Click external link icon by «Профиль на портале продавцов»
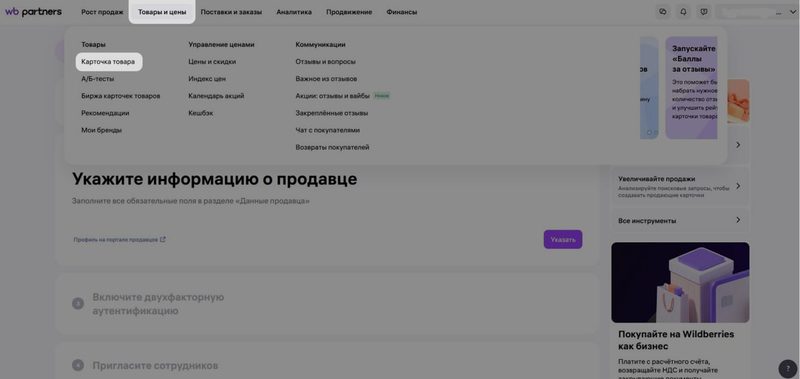 [x=163, y=239]
